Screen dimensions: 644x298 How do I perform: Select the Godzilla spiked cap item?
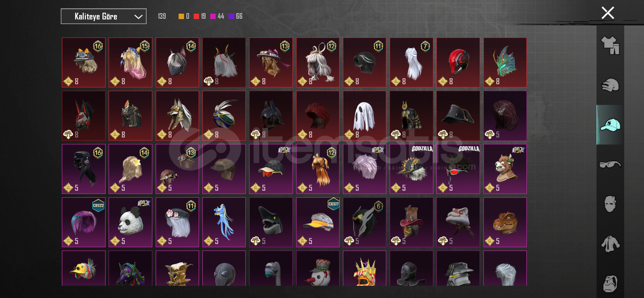[x=411, y=169]
